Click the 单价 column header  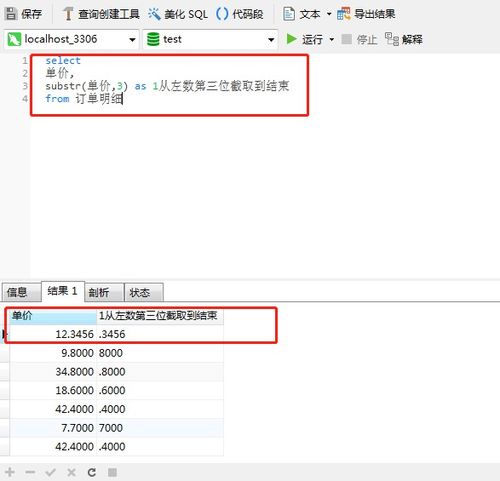point(53,315)
